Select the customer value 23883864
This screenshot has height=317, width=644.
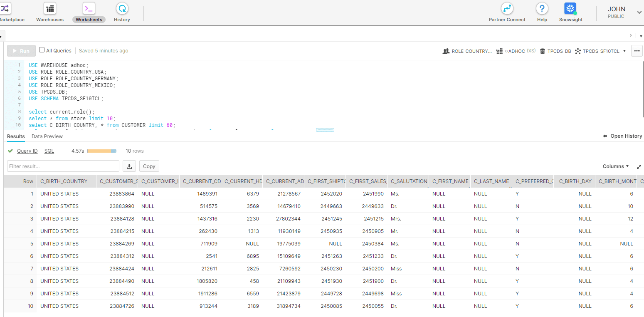pyautogui.click(x=122, y=194)
